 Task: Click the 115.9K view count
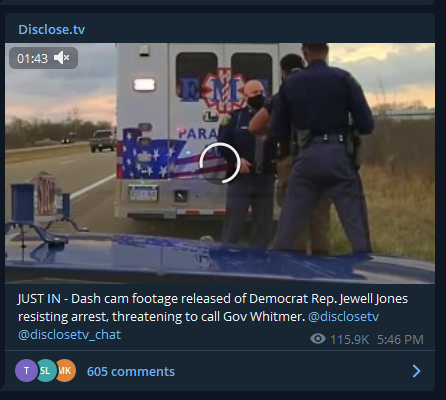tap(350, 340)
